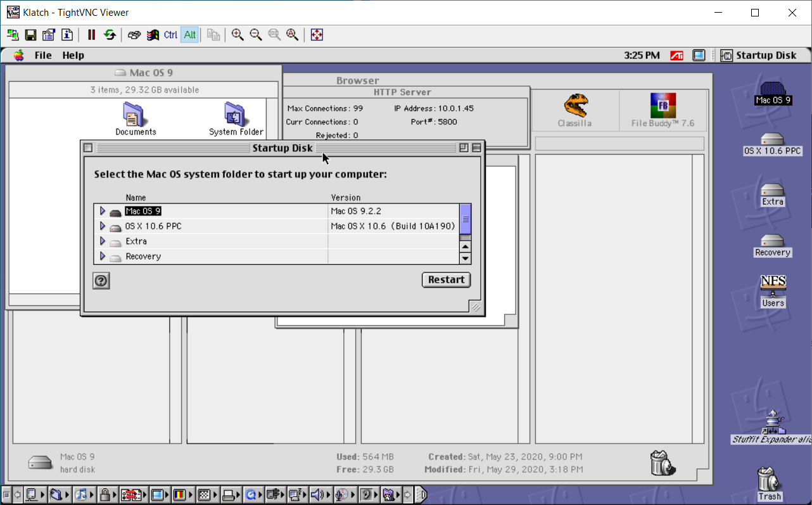Viewport: 812px width, 505px height.
Task: Click the Startup Disk window resize grip
Action: tap(475, 307)
